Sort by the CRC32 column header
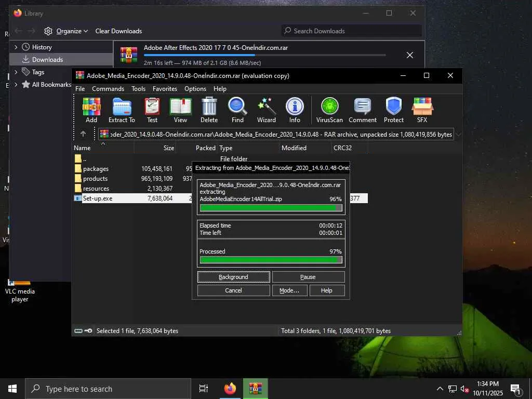This screenshot has width=532, height=399. [x=349, y=148]
